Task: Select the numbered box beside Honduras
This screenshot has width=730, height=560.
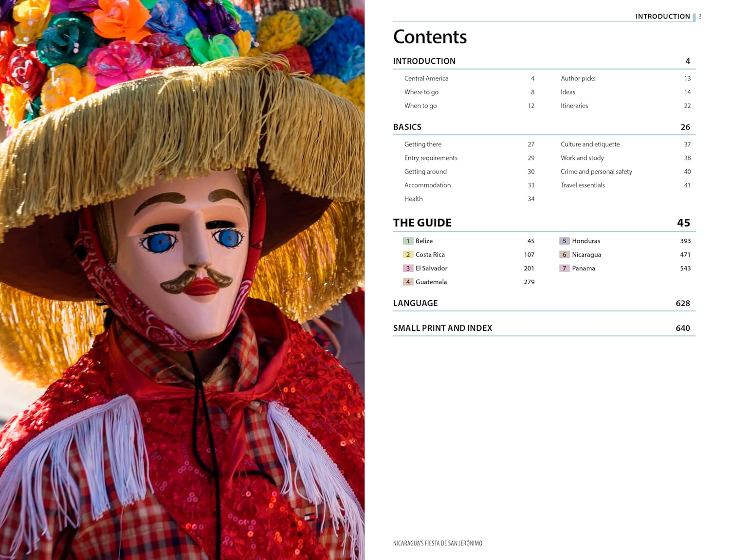Action: tap(565, 241)
